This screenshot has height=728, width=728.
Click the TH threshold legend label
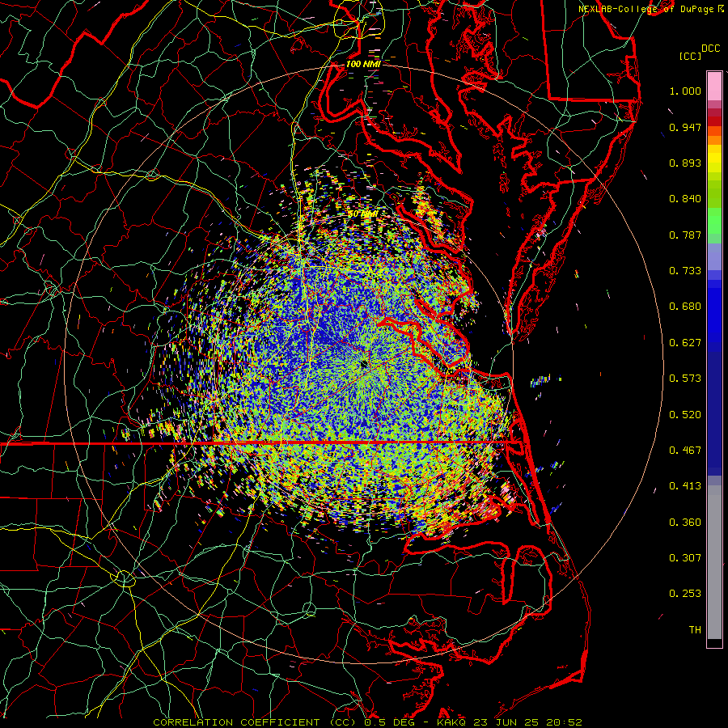point(695,630)
